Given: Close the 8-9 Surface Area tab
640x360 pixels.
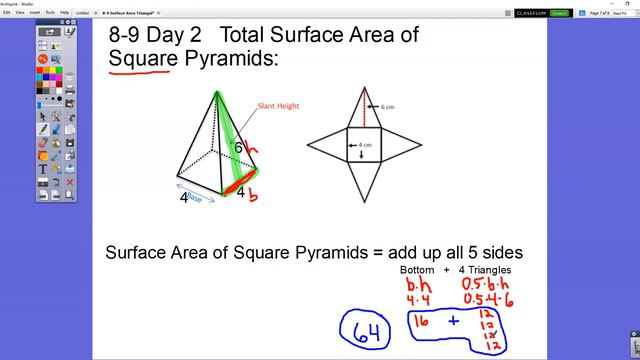Looking at the screenshot, I should 158,13.
